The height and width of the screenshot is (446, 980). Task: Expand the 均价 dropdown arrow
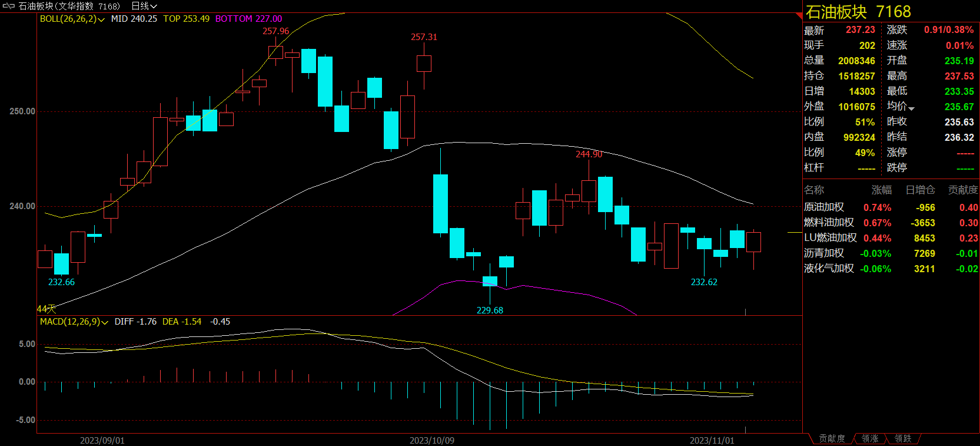coord(911,108)
